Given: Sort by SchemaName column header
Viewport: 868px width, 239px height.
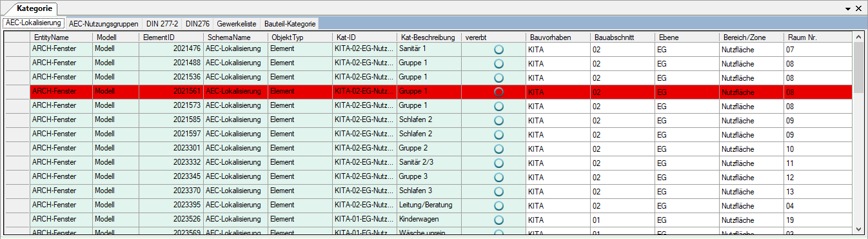Looking at the screenshot, I should (x=235, y=37).
